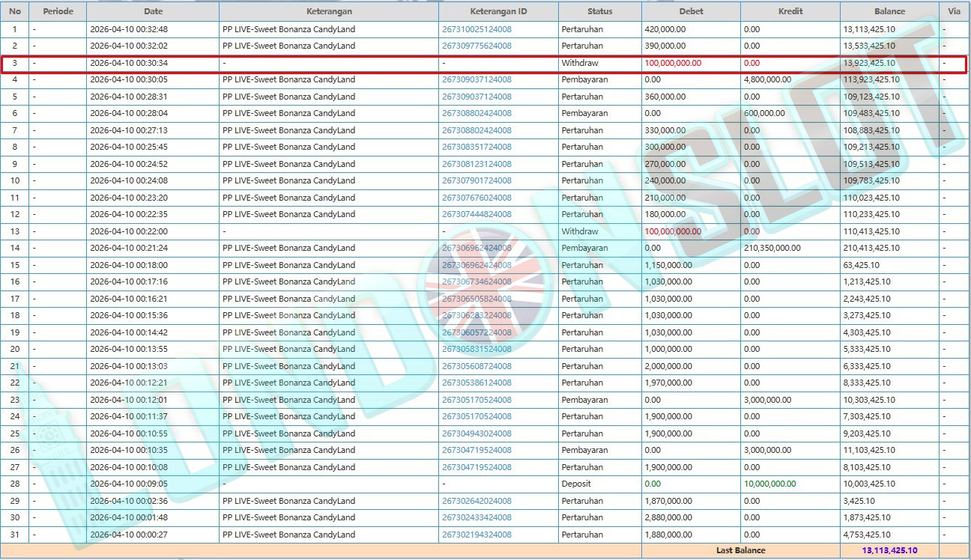The width and height of the screenshot is (971, 560).
Task: Select the Status column header
Action: point(599,11)
